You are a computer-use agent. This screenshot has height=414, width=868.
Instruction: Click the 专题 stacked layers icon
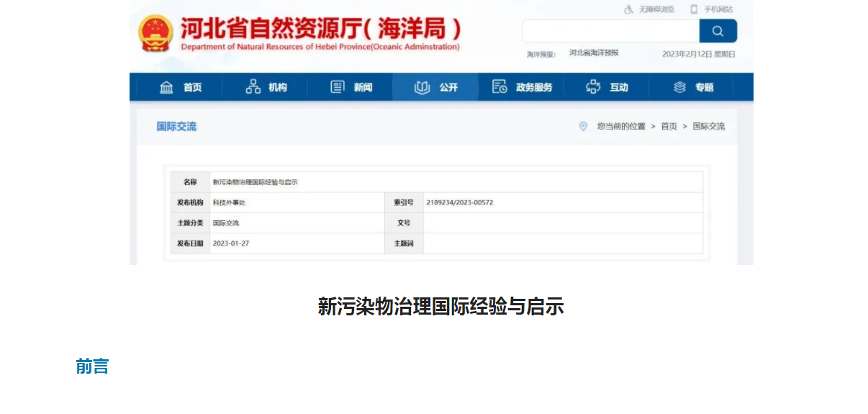679,87
